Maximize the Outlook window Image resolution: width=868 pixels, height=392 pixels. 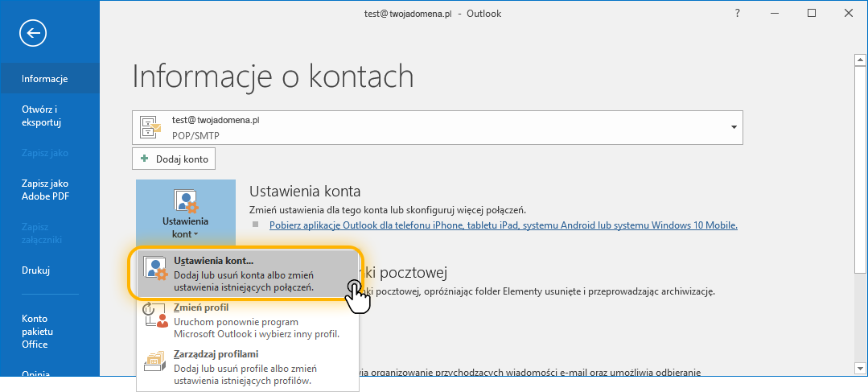click(812, 14)
